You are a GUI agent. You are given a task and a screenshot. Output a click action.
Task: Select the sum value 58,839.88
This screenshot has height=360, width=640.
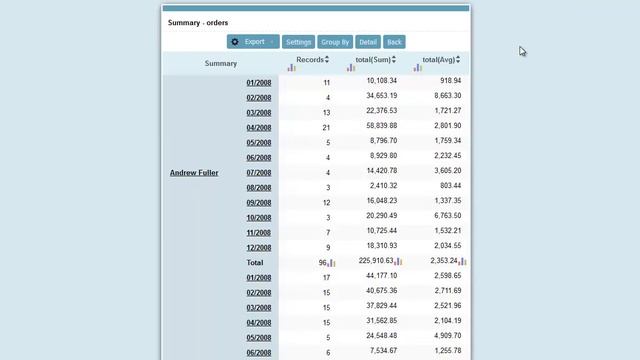coord(382,126)
